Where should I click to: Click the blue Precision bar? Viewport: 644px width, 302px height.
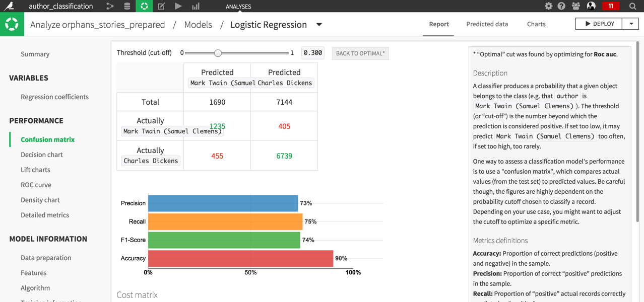[223, 203]
